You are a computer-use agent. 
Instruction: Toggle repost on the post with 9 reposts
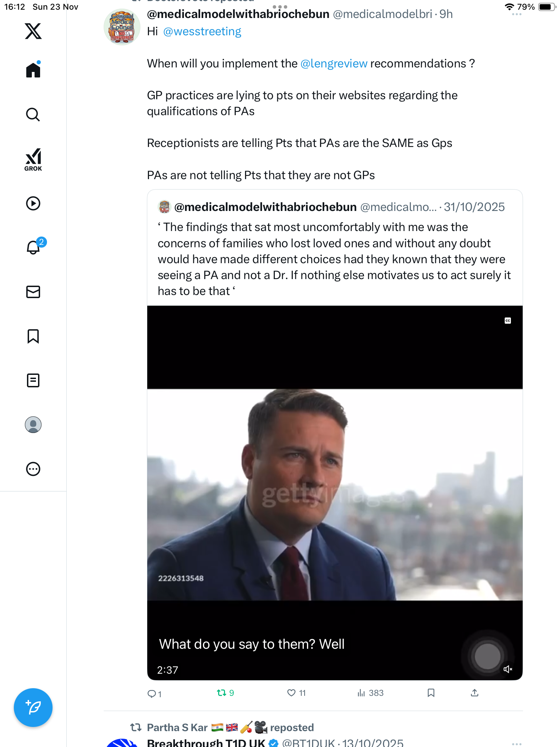point(222,693)
